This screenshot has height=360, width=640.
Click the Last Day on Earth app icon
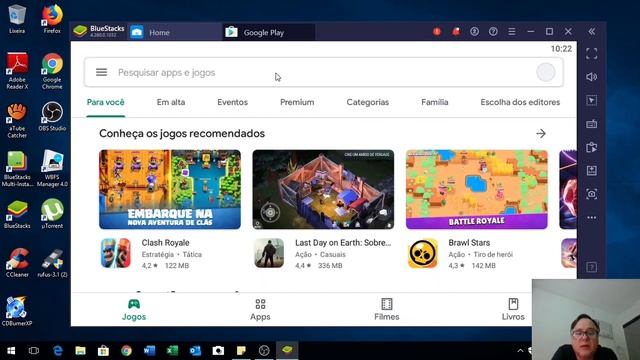pos(269,253)
